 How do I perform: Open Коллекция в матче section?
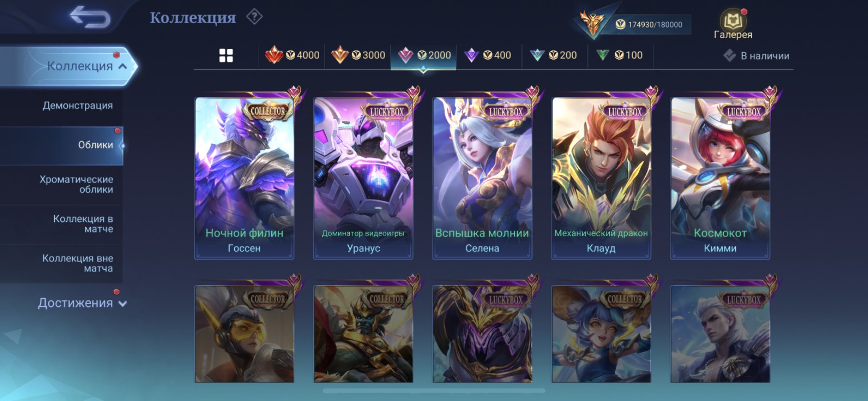(83, 224)
